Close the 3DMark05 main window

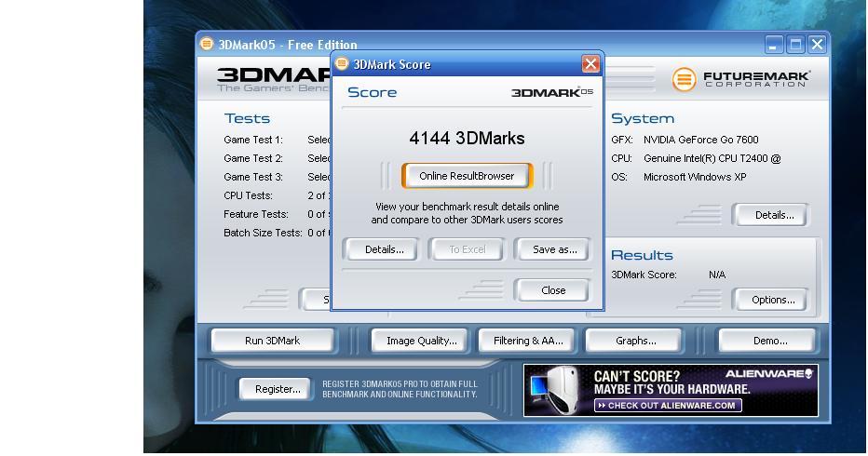pos(817,45)
